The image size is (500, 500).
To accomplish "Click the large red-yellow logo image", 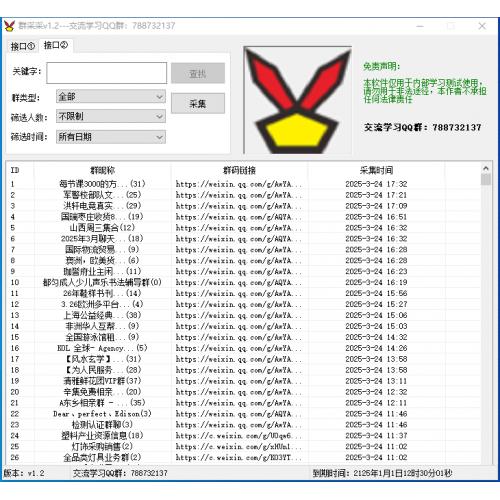I will tap(297, 100).
